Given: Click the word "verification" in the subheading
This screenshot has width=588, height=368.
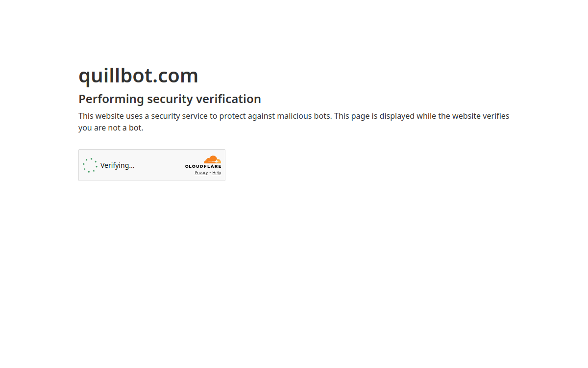Looking at the screenshot, I should pos(228,99).
